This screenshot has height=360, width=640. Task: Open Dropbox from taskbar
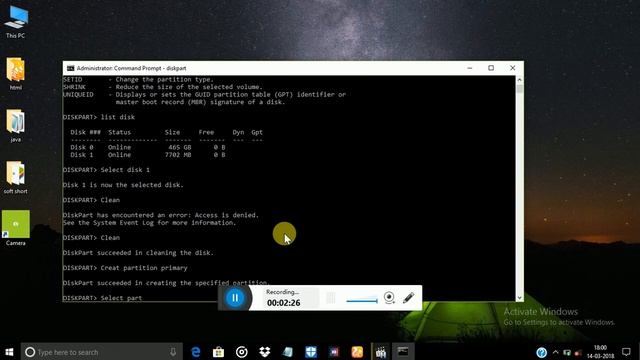click(264, 352)
